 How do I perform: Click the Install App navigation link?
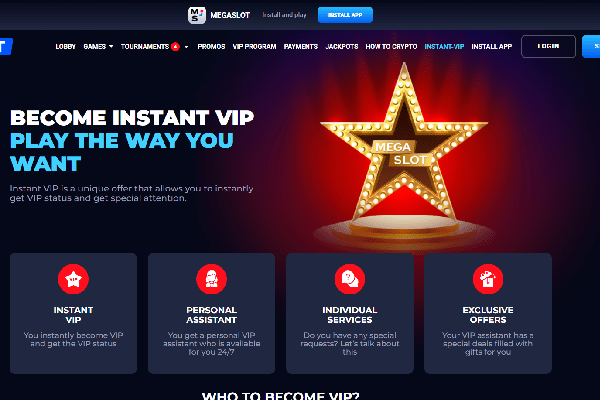(492, 46)
